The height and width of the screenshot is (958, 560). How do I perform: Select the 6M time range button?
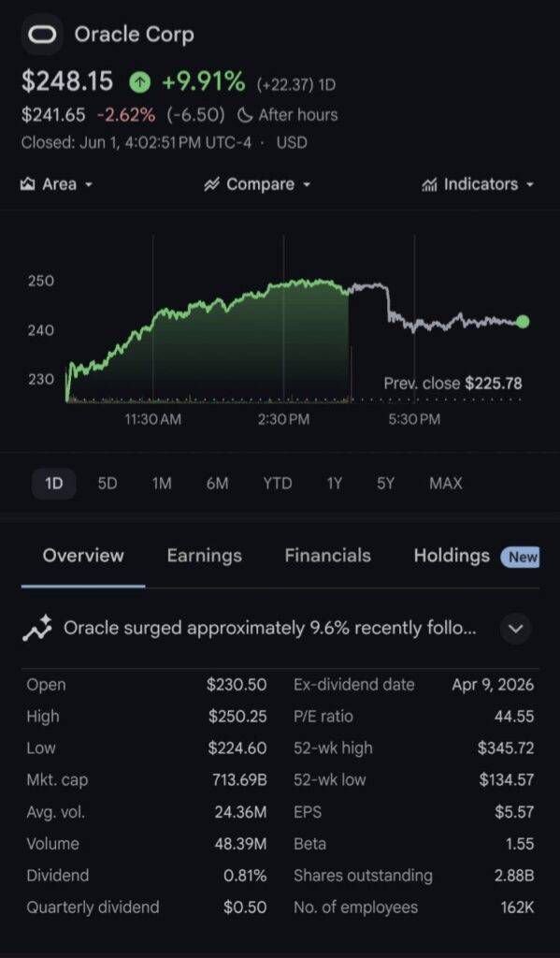click(218, 484)
